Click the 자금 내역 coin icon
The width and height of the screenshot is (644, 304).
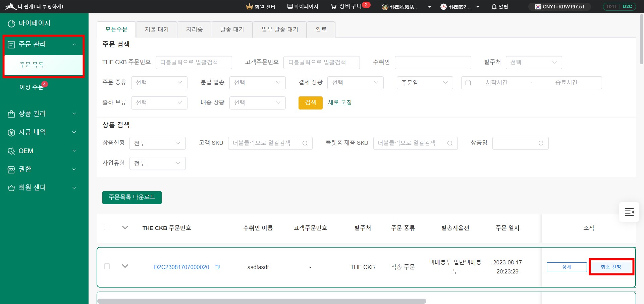11,132
